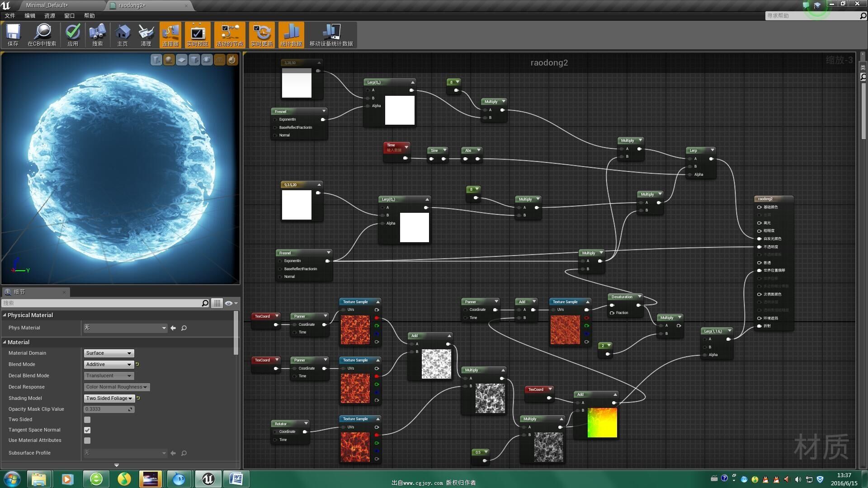Reset Shading Model to default
This screenshot has height=488, width=868.
138,398
